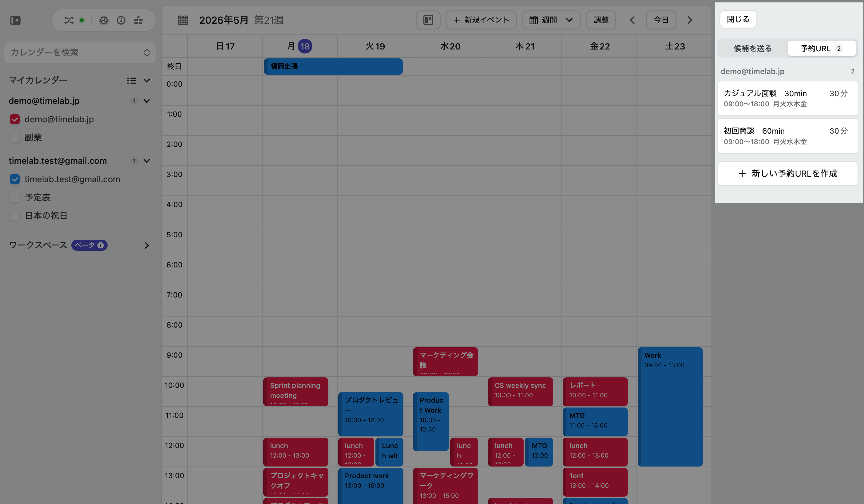
Task: Click the list view icon in マイカレンダー
Action: 131,81
